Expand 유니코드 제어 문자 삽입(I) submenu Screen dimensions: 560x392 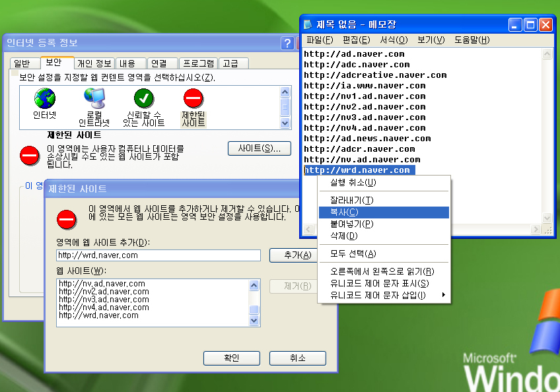[x=384, y=295]
